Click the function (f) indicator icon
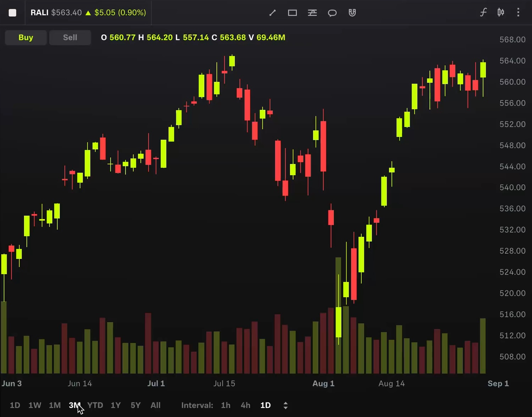The image size is (532, 417). [x=483, y=12]
